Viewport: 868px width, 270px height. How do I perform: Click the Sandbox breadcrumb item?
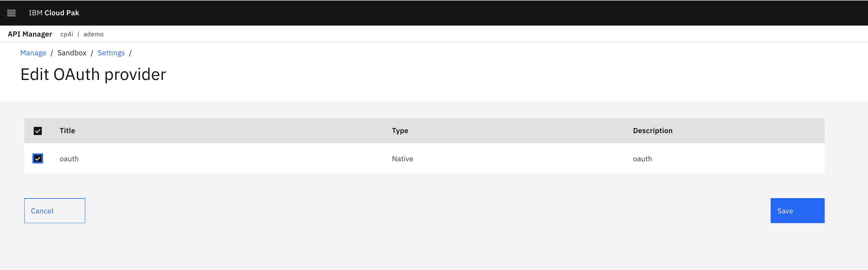click(x=72, y=52)
